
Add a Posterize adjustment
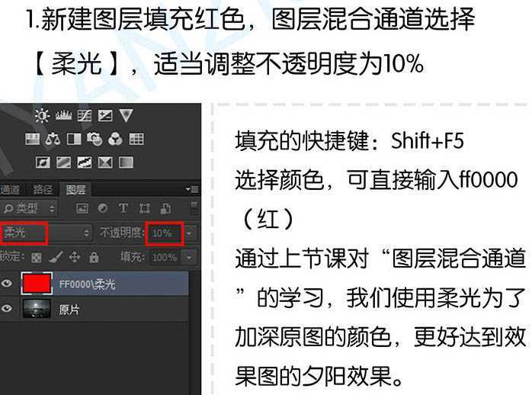coord(63,162)
